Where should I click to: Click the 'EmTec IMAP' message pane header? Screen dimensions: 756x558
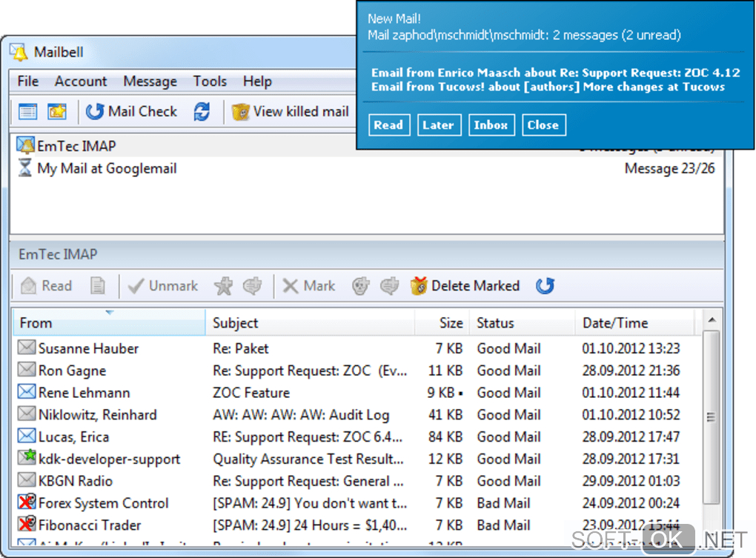click(x=366, y=254)
